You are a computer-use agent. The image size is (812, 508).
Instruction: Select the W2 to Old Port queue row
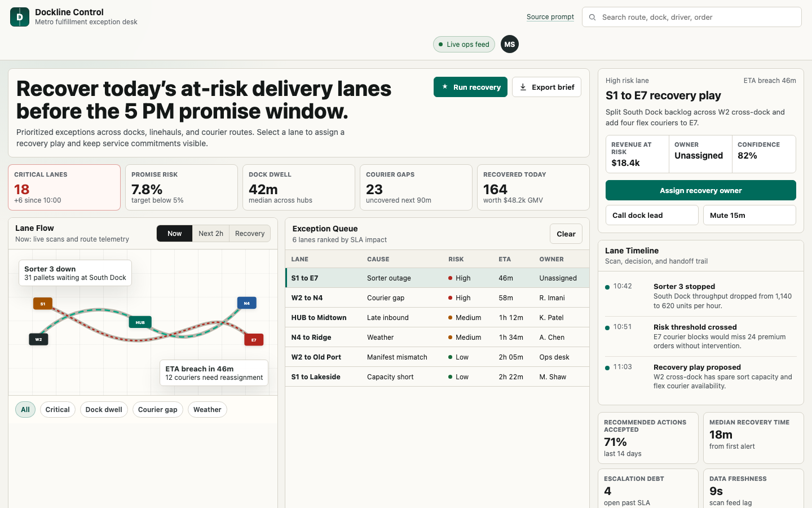point(437,357)
